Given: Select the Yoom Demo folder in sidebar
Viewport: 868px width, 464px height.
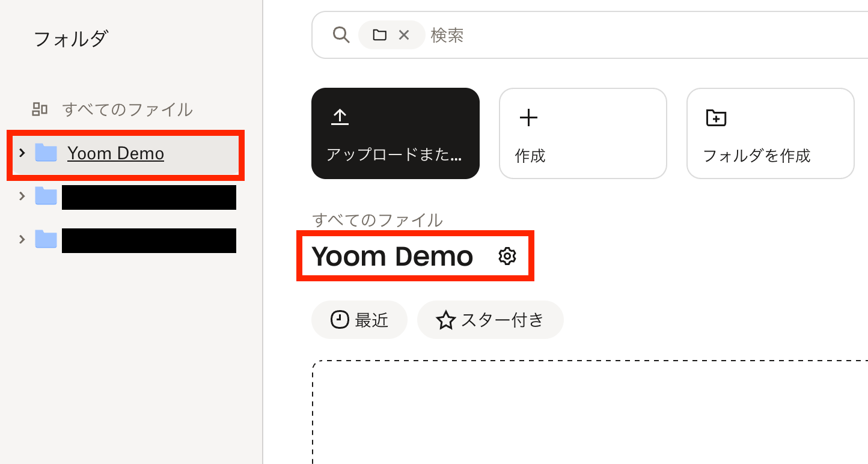Looking at the screenshot, I should pos(126,153).
